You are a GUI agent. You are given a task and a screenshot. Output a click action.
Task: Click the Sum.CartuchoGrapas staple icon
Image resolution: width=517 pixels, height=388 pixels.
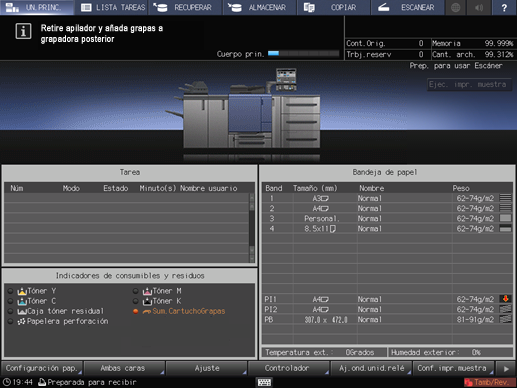147,312
